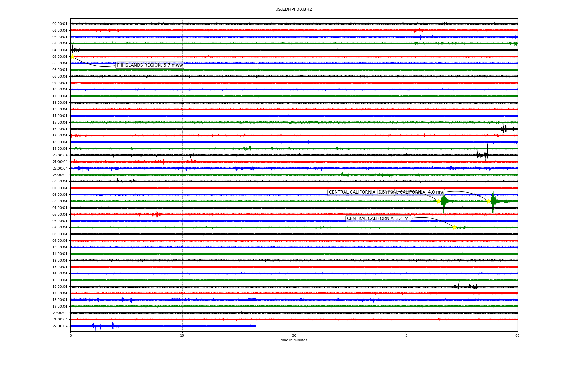Click the bottom-most 22:00:04 row label

[60, 326]
